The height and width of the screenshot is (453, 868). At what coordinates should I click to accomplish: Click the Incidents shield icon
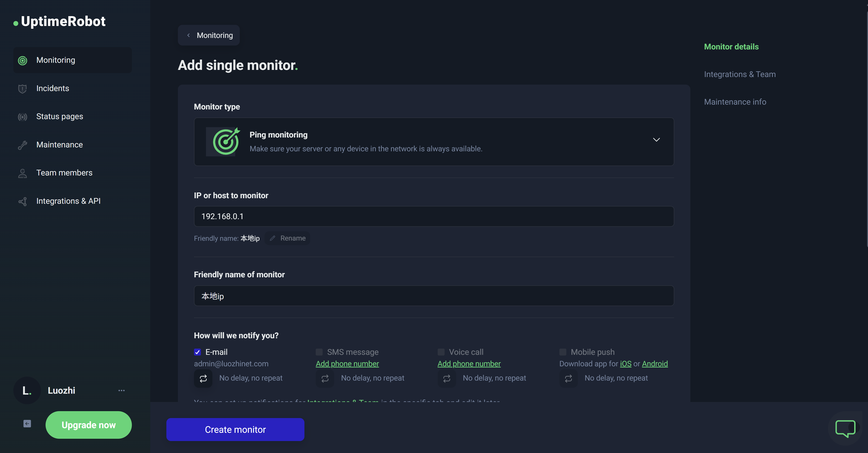[22, 89]
